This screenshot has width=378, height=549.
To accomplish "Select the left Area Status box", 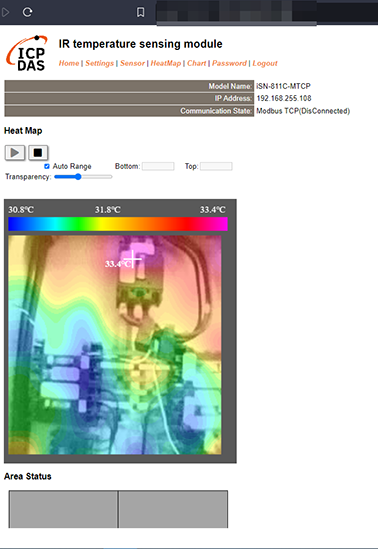I will [63, 509].
